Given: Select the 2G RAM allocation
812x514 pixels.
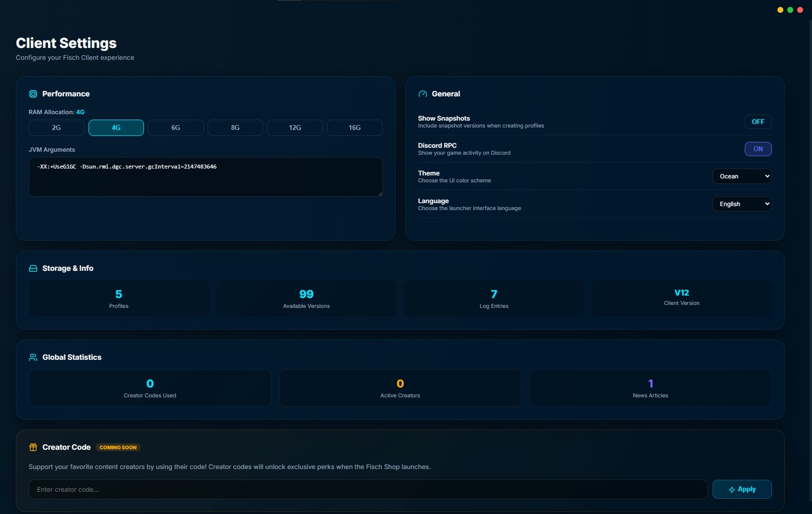Looking at the screenshot, I should (56, 128).
